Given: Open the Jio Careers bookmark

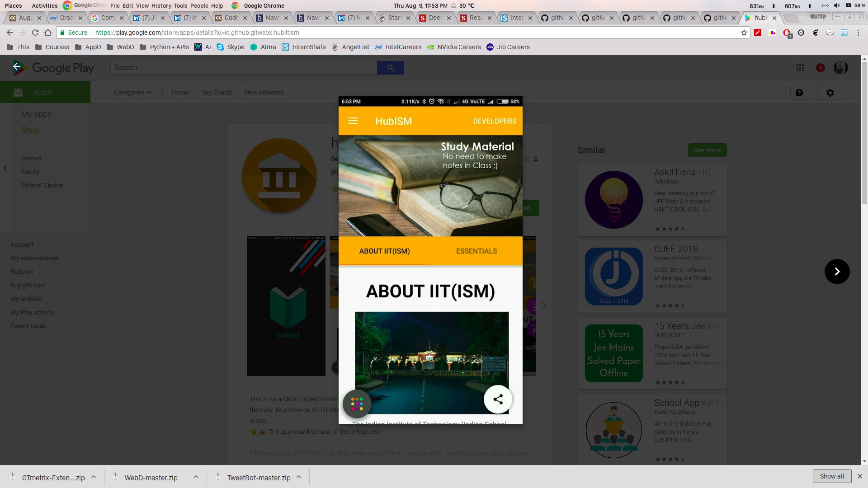Looking at the screenshot, I should point(508,47).
